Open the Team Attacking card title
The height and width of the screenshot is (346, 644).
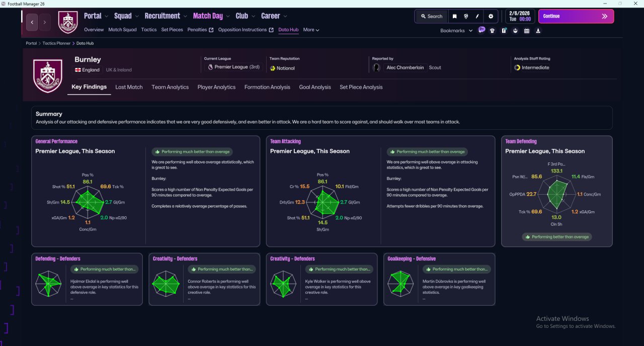[285, 141]
